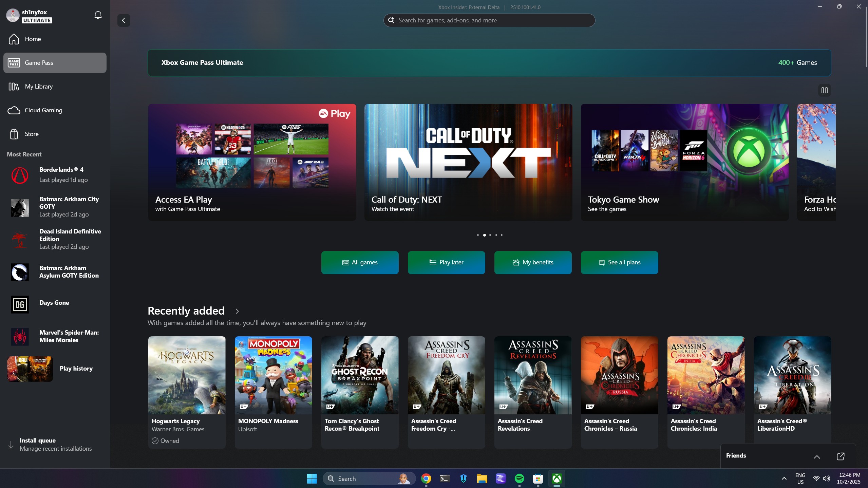Screen dimensions: 868x488
Task: Select the first carousel page dot
Action: point(478,235)
